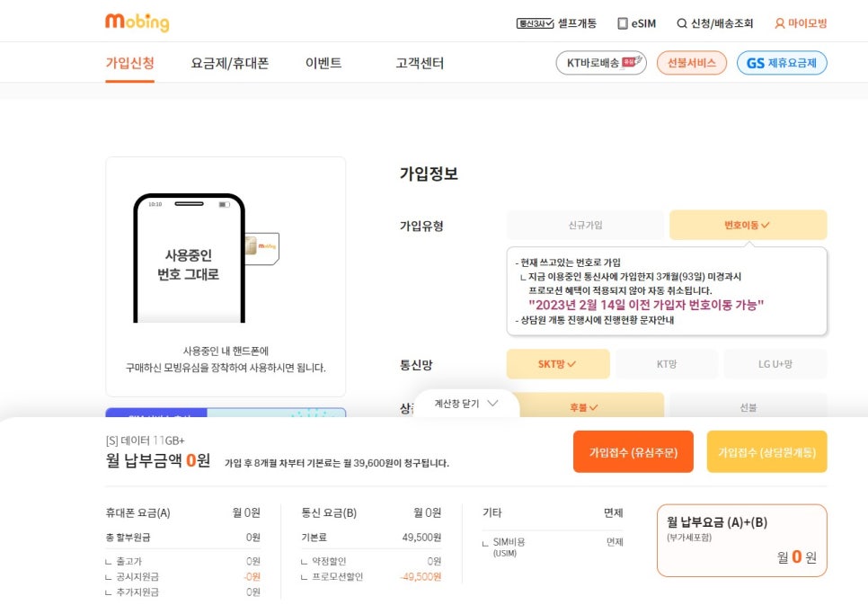Click the [S] 데이터 11GB+ plan name
The image size is (868, 605).
[145, 440]
